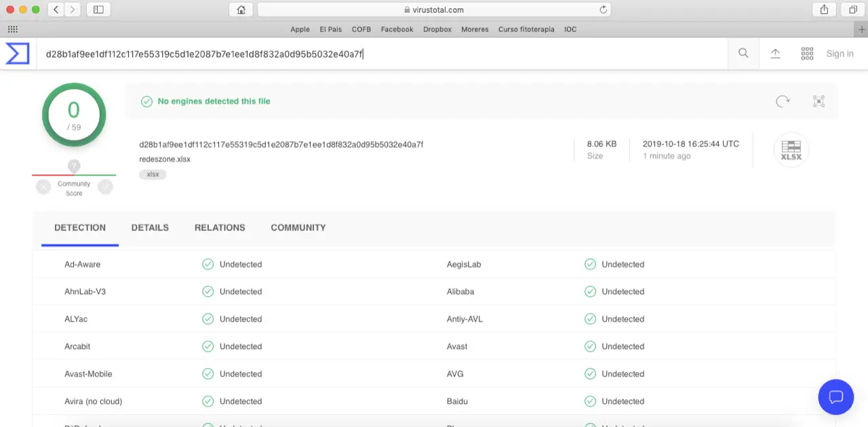
Task: Vote negative on community score
Action: 43,187
